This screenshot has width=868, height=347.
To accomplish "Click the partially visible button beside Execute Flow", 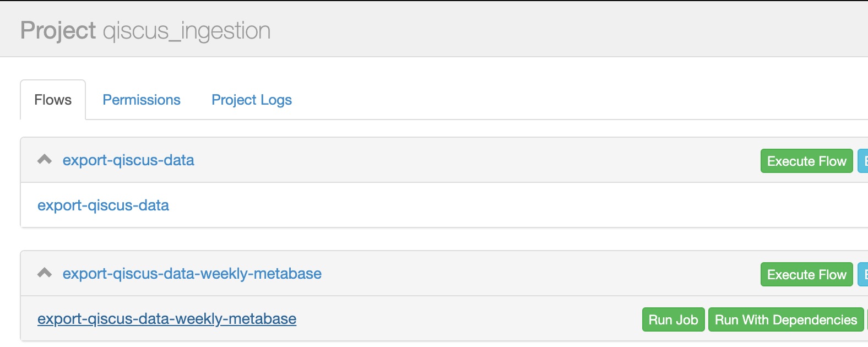I will [864, 161].
